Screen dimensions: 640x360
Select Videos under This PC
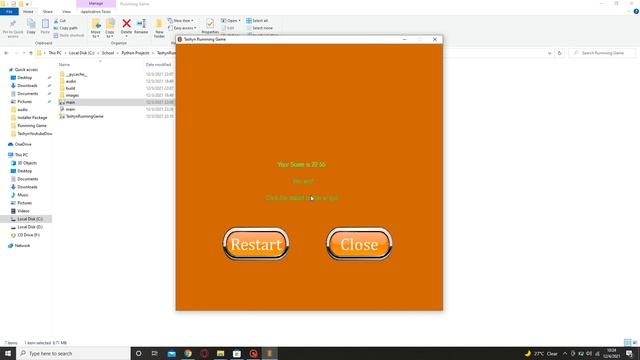click(x=23, y=211)
